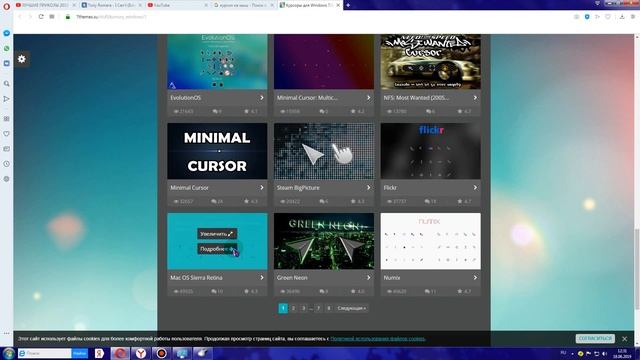Open personal news arrow in sidebar
This screenshot has height=360, width=640.
point(7,99)
